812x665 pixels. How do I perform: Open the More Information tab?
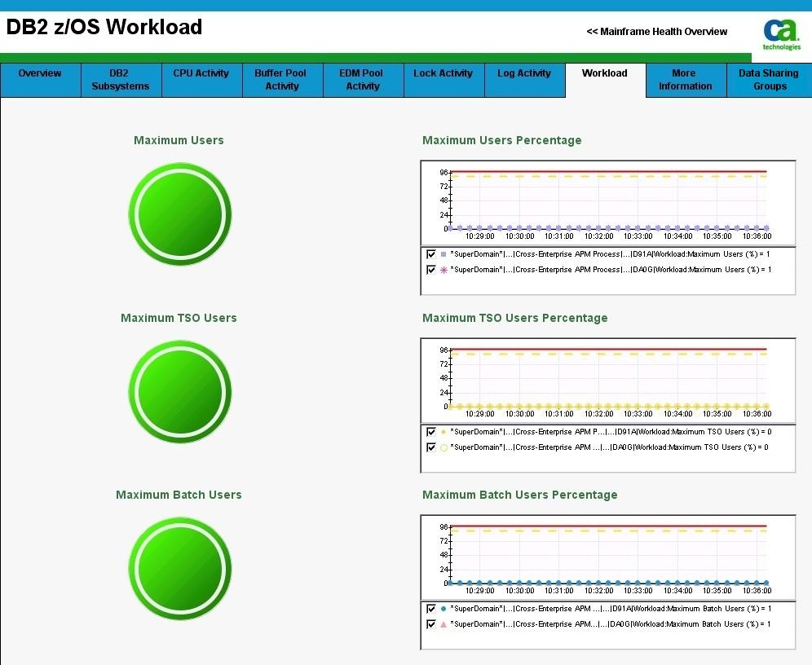(686, 80)
